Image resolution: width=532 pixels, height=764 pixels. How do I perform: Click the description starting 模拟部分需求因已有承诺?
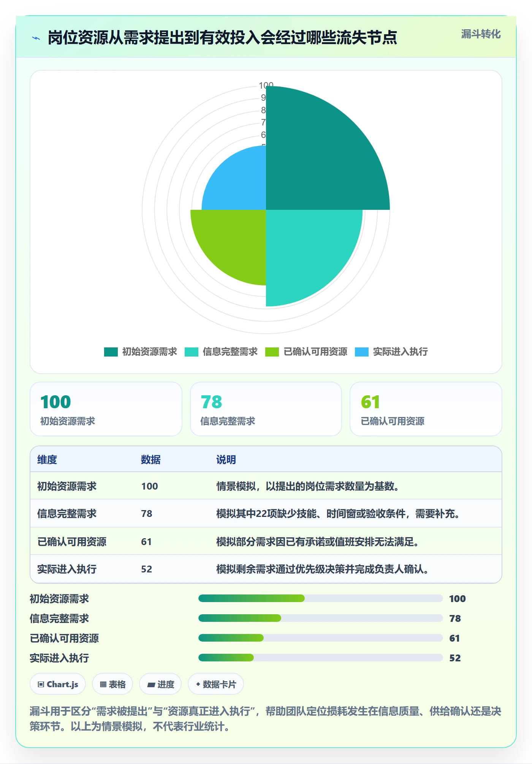pyautogui.click(x=318, y=542)
